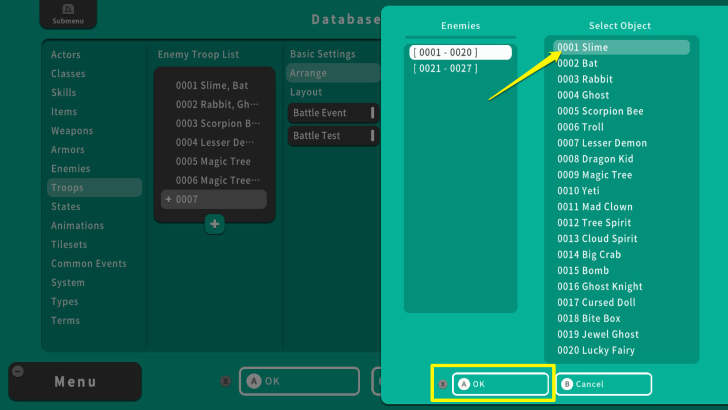Screen dimensions: 728x410
Task: Click the Battle Test expand indicator
Action: (x=372, y=136)
